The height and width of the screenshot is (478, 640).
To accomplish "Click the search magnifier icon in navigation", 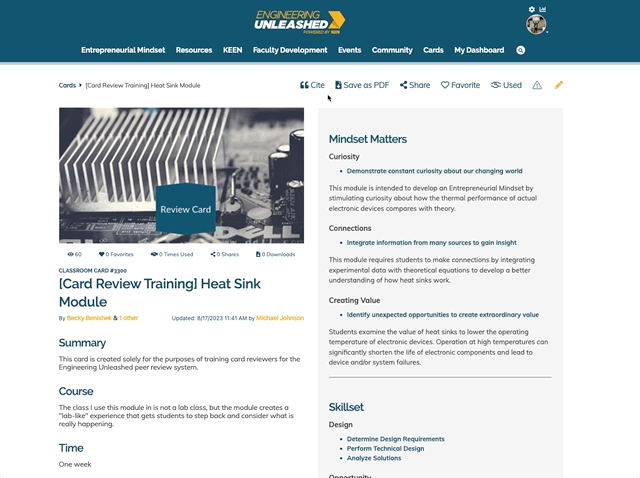I will coord(520,50).
